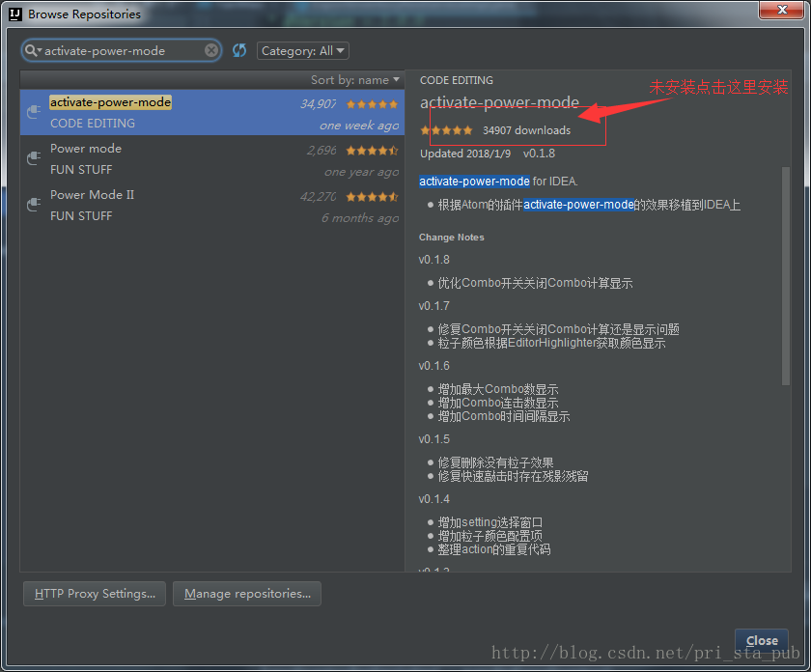Click the 'Change Notes' heading

[x=452, y=238]
